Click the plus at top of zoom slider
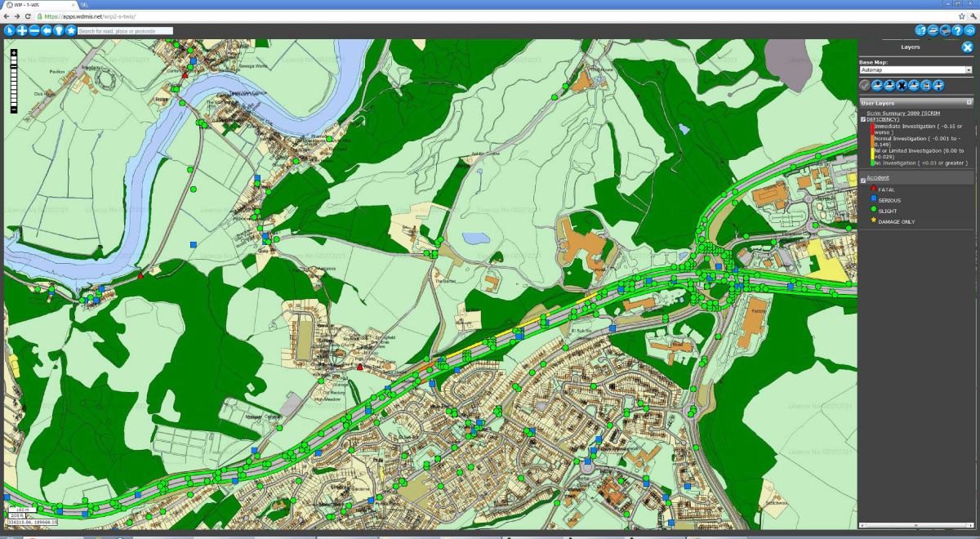 click(14, 52)
